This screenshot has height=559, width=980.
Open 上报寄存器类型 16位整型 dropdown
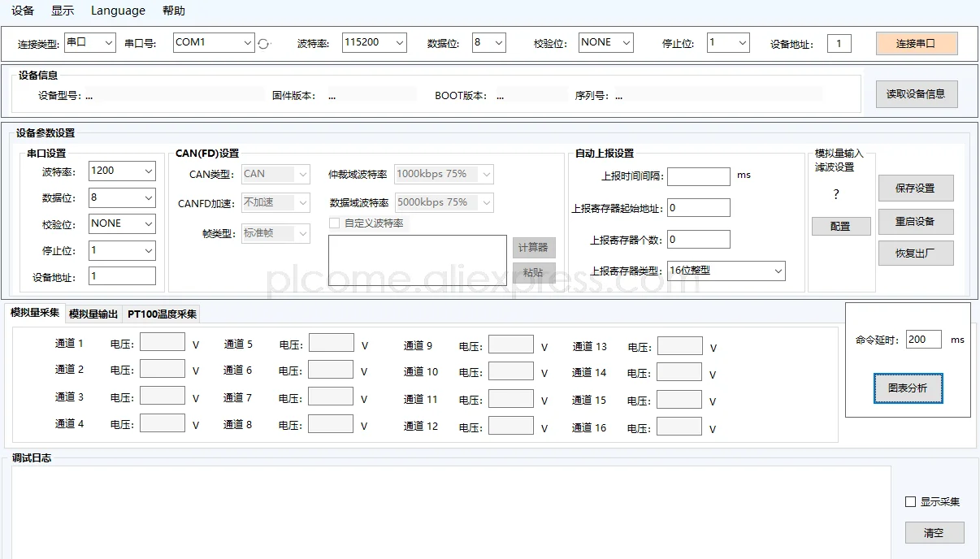tap(726, 271)
